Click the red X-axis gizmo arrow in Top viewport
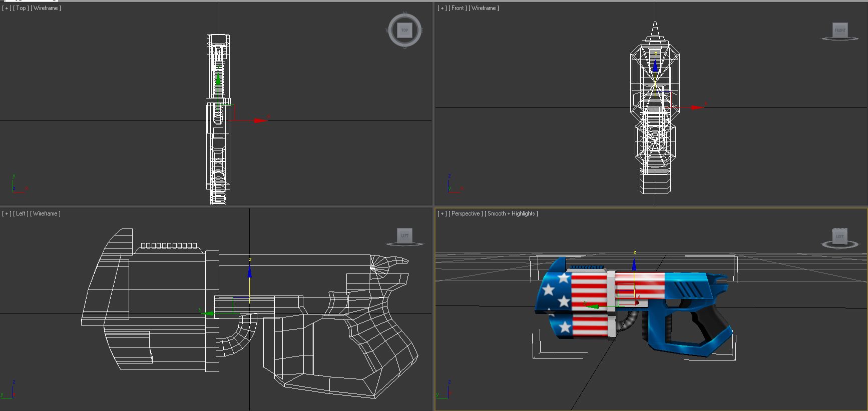868x411 pixels. [x=259, y=120]
